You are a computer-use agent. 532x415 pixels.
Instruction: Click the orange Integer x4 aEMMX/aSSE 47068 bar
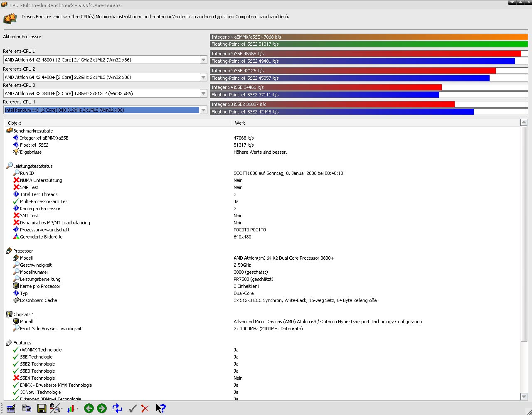tap(369, 37)
